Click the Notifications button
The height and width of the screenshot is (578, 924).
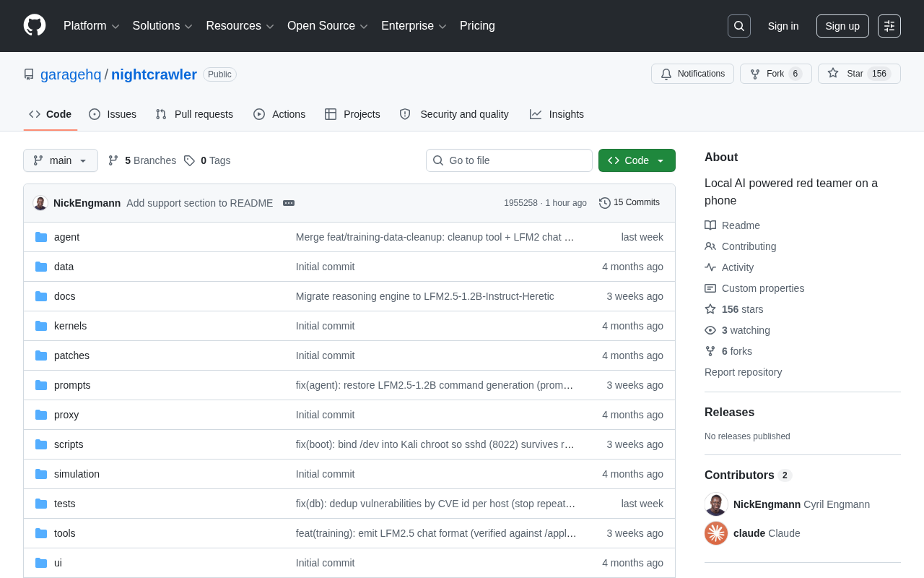[692, 74]
